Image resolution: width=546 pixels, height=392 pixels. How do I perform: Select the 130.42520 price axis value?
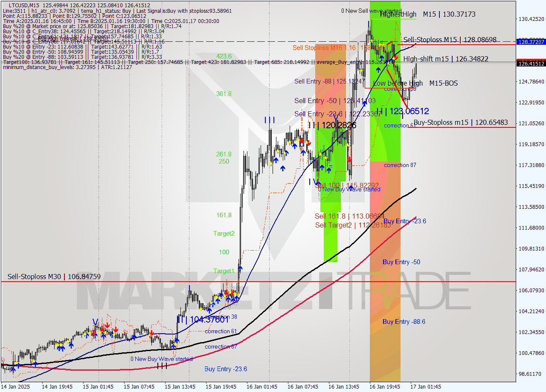coord(531,19)
